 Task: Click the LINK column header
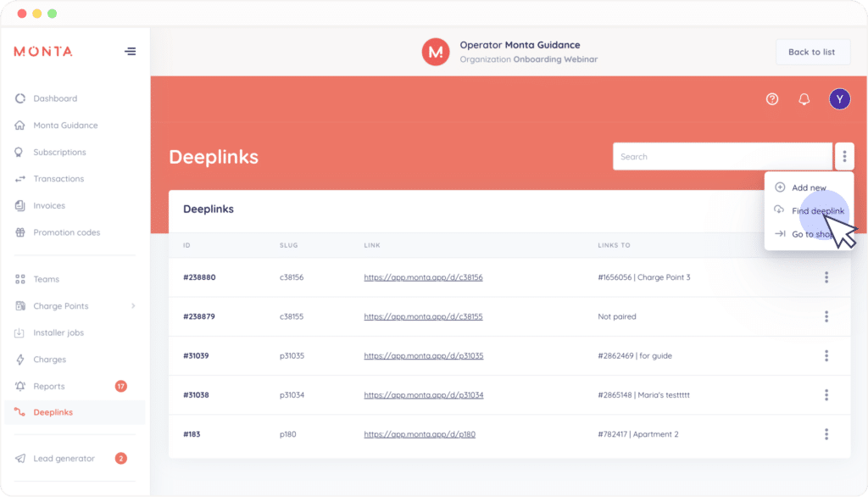372,245
